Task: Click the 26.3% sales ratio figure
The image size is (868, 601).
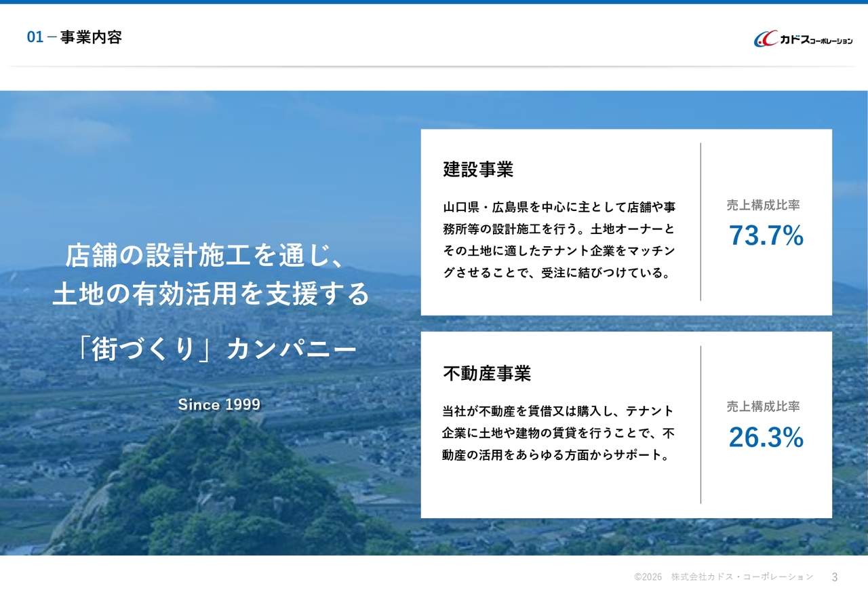Action: (x=766, y=438)
